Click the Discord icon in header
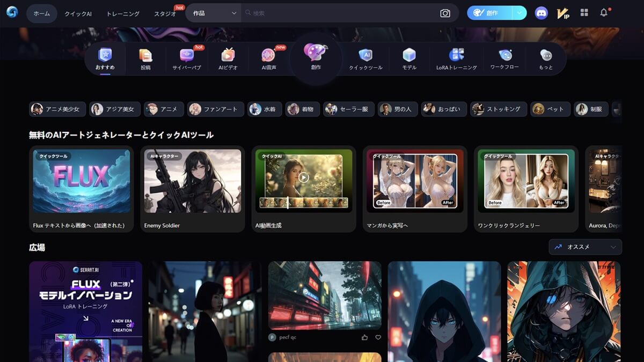The width and height of the screenshot is (644, 362). [x=541, y=13]
